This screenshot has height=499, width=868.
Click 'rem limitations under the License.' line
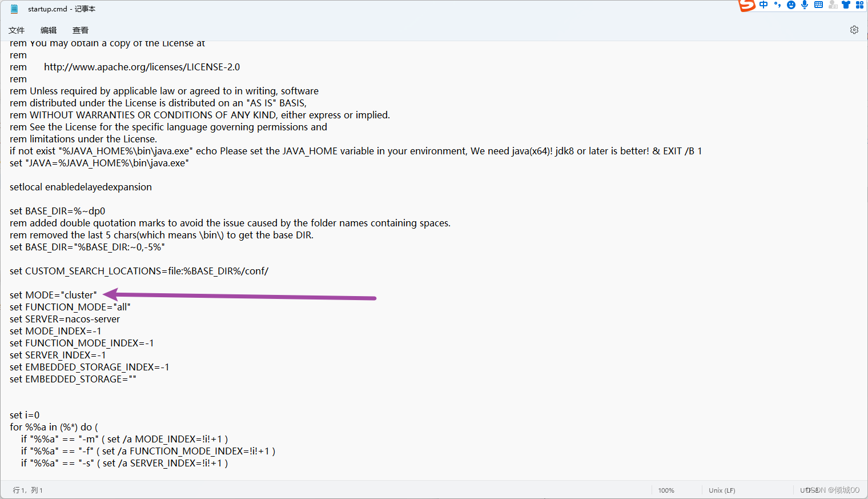83,139
